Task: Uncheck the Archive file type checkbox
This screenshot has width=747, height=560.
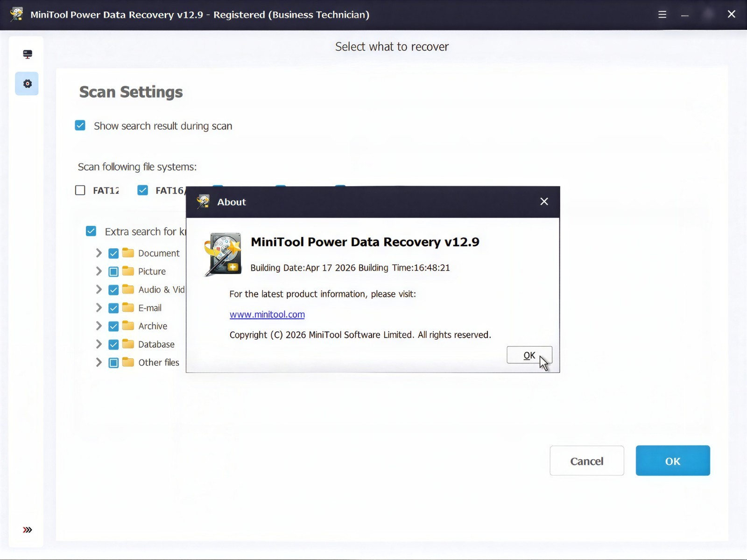Action: click(113, 326)
